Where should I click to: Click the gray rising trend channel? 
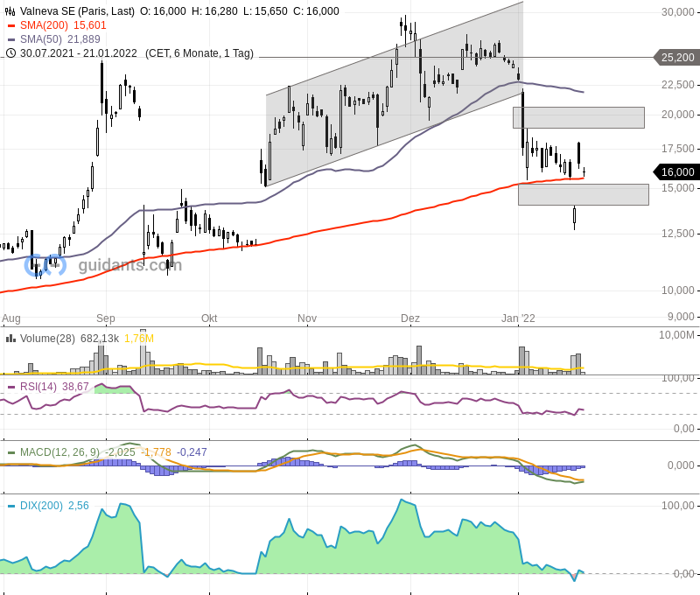[x=395, y=94]
